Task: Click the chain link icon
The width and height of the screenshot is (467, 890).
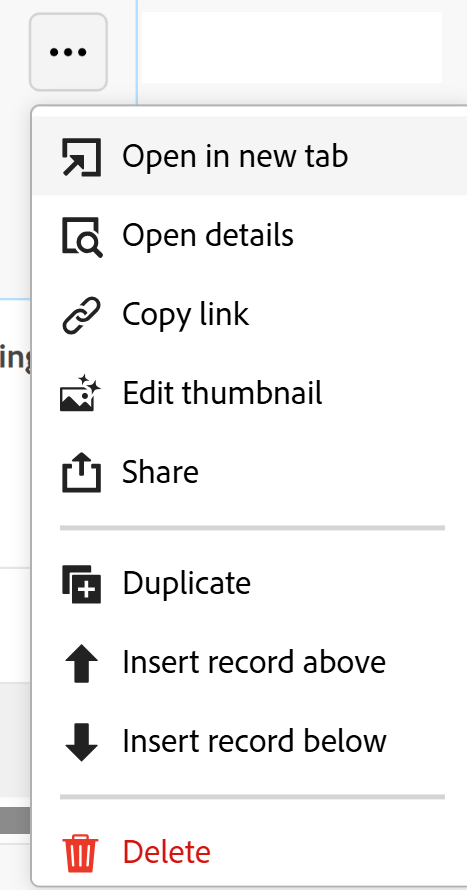Action: (81, 315)
